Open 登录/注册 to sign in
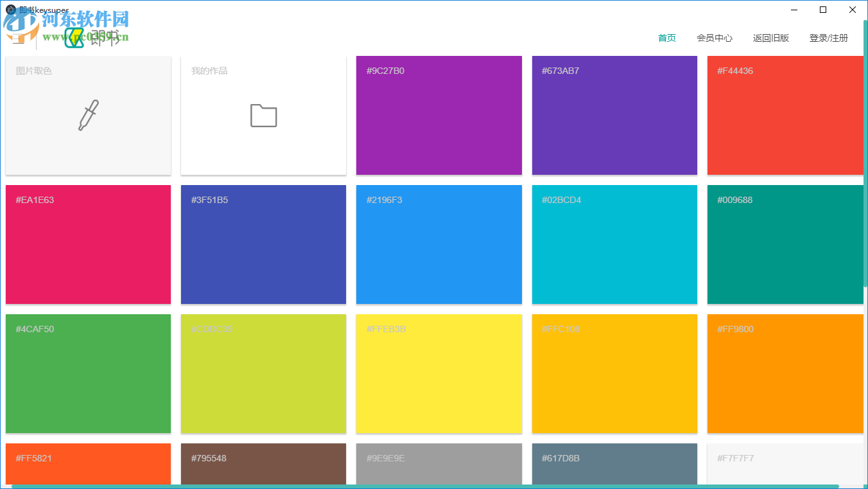 829,38
